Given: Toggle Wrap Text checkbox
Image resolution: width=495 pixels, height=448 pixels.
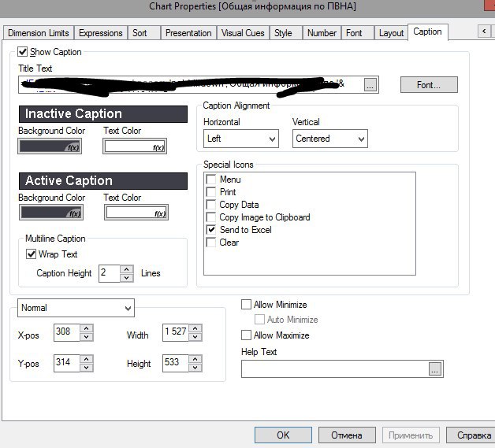Looking at the screenshot, I should pos(32,254).
